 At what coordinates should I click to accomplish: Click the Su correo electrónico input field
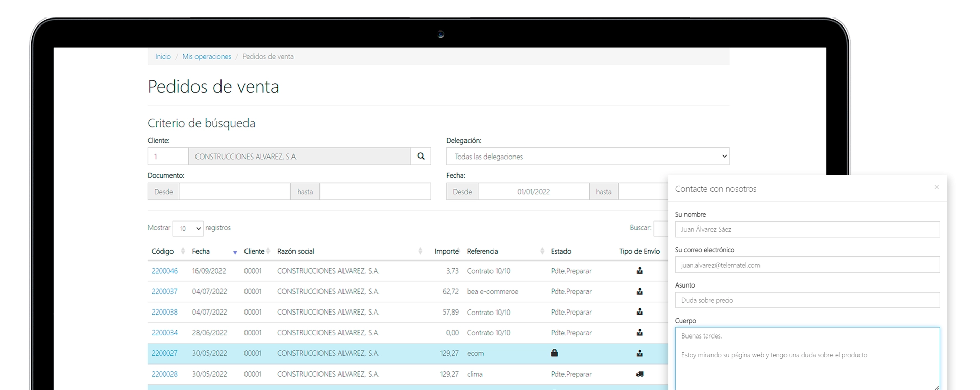807,265
